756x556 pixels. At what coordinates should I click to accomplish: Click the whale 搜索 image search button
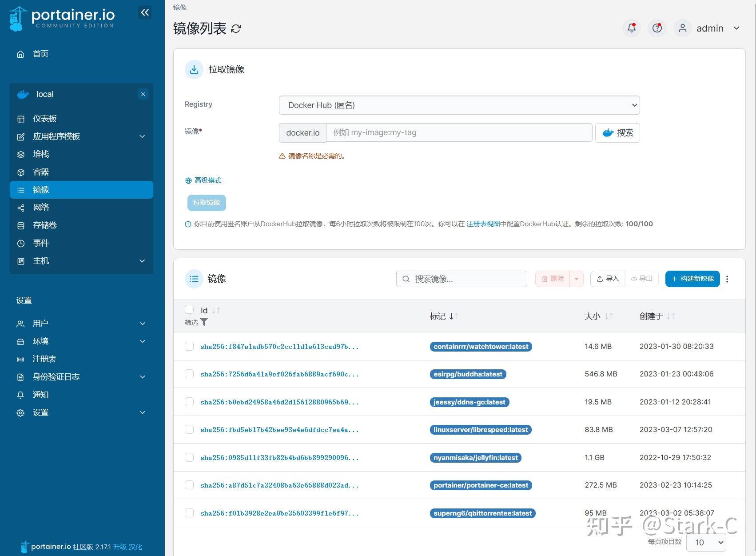tap(617, 132)
